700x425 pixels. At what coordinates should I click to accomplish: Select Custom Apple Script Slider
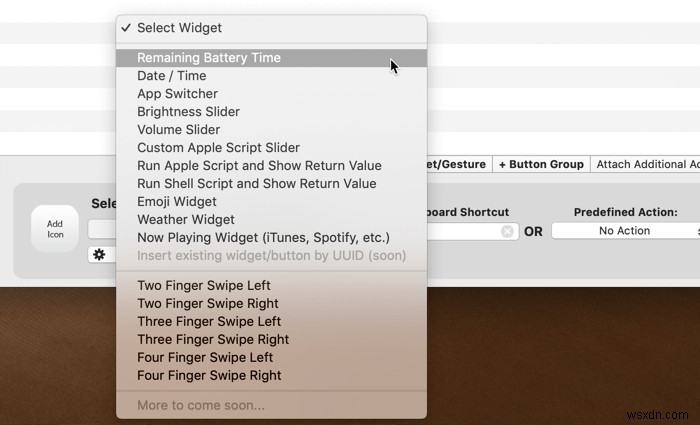[x=218, y=148]
